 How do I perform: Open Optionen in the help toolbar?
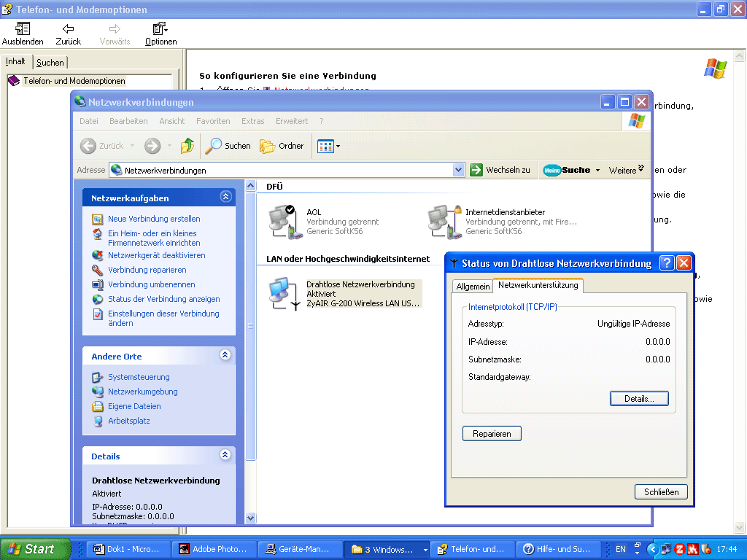click(160, 29)
